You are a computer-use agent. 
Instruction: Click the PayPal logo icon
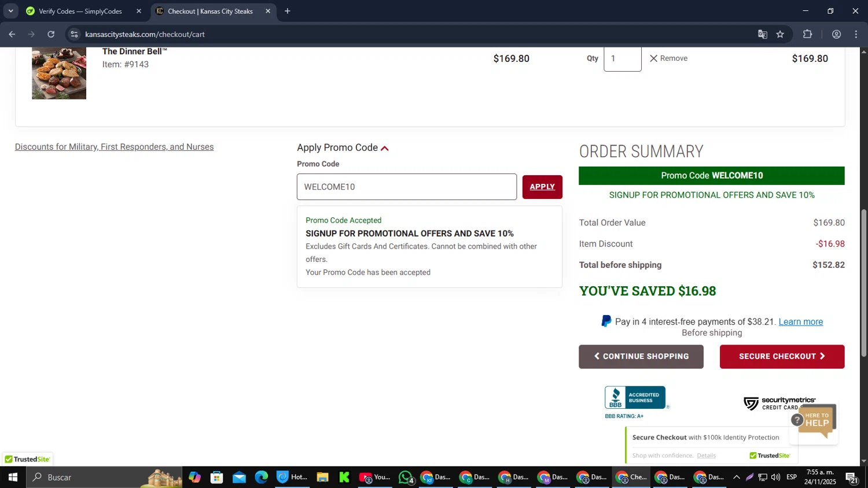coord(606,321)
